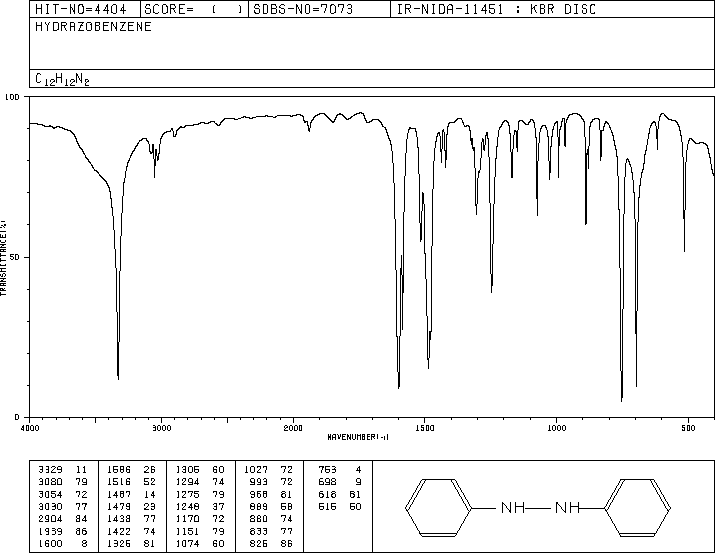
Task: Click the 3000 tick label on the wavenumber axis
Action: click(x=162, y=428)
